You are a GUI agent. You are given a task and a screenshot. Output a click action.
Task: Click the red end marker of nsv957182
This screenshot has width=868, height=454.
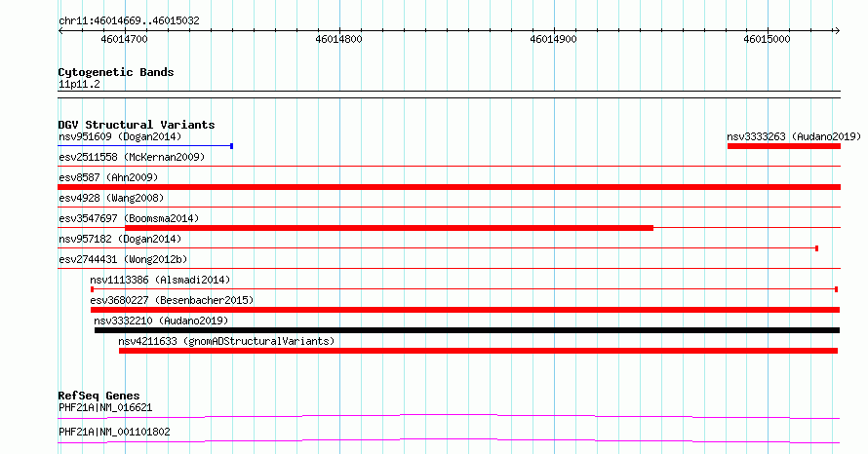click(816, 248)
